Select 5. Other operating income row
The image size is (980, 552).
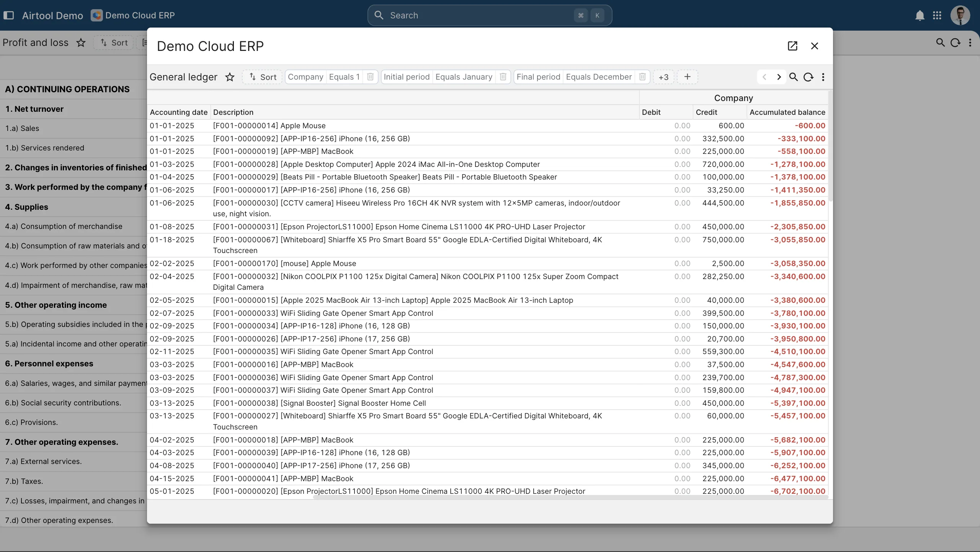pos(73,305)
